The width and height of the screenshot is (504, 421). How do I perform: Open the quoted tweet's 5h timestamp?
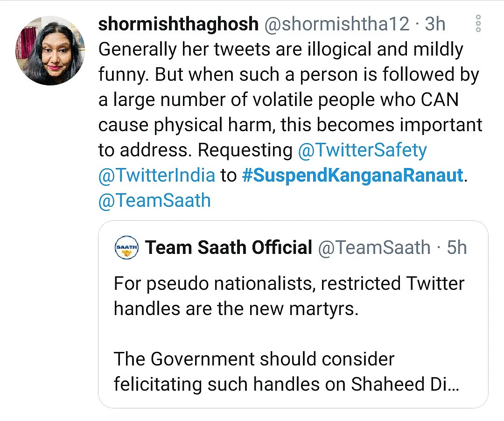coord(457,247)
